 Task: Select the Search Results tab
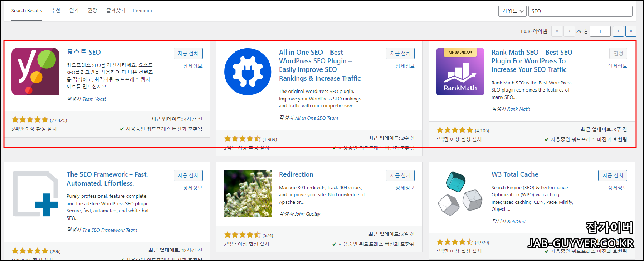(26, 11)
